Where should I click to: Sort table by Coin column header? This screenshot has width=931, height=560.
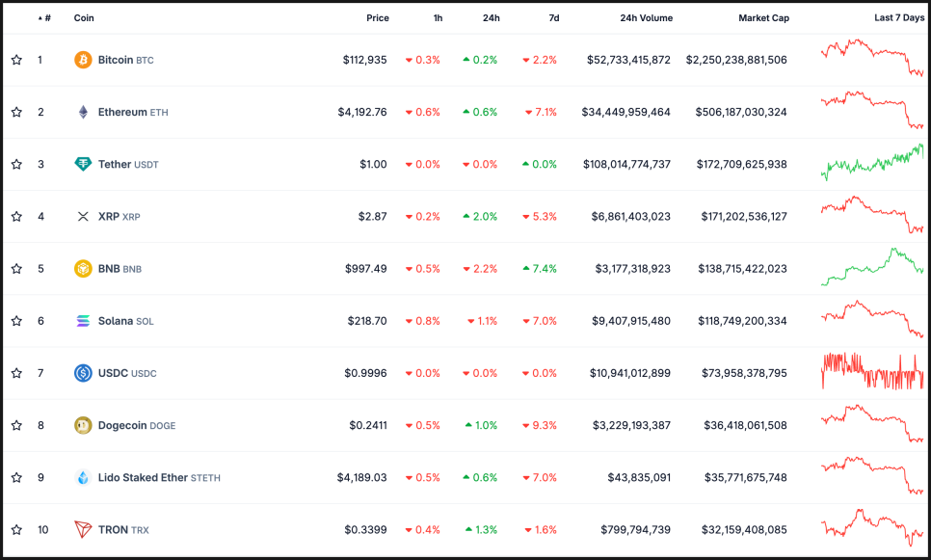[x=84, y=17]
